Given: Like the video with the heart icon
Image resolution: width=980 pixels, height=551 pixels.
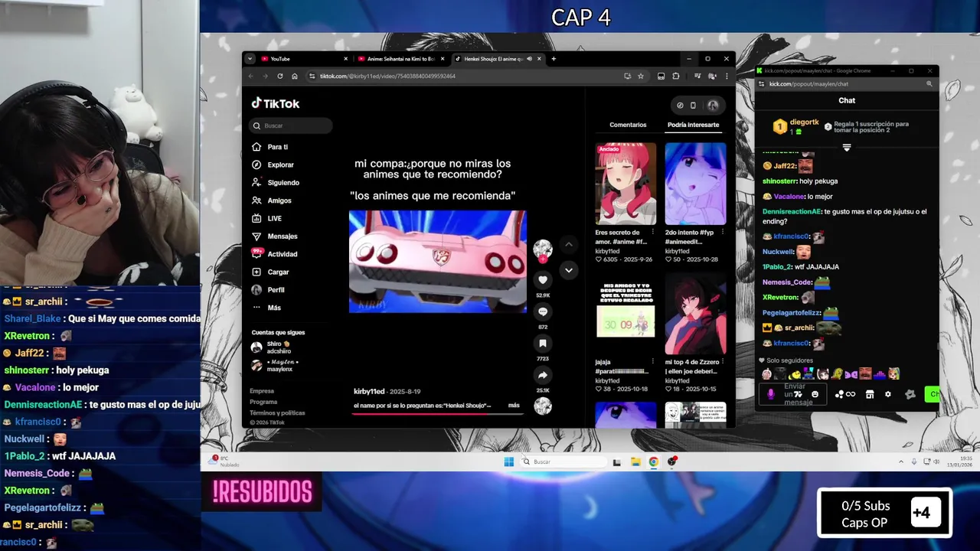Looking at the screenshot, I should pyautogui.click(x=543, y=280).
